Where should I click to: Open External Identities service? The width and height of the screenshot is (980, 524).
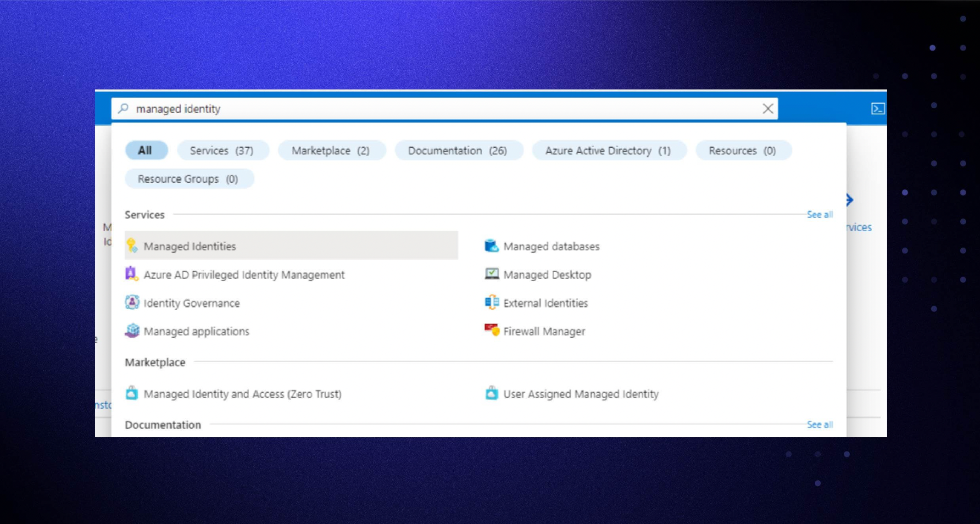(x=546, y=303)
